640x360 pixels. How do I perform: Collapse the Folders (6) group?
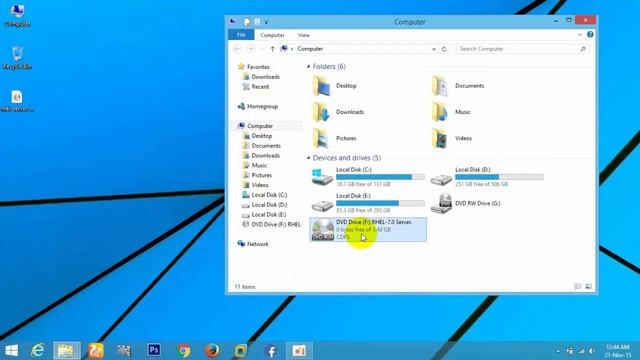click(309, 67)
